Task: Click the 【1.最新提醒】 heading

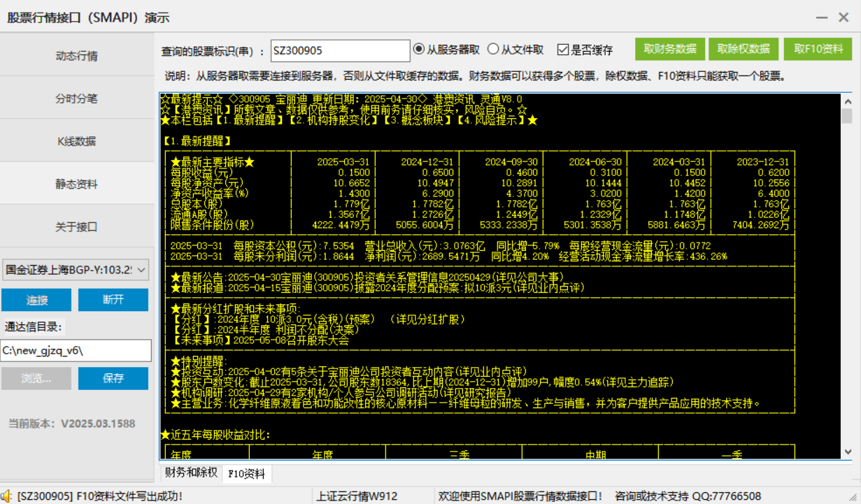Action: [196, 141]
